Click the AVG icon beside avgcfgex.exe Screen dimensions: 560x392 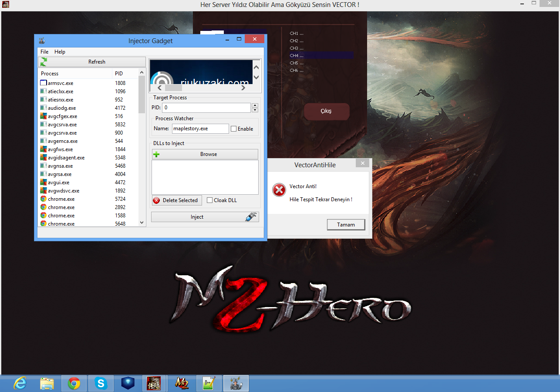tap(44, 116)
